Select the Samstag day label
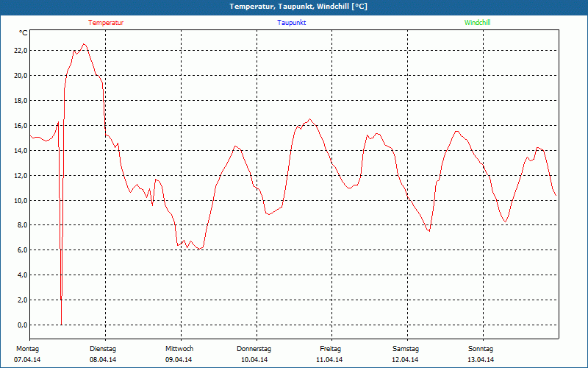This screenshot has height=368, width=588. pyautogui.click(x=406, y=349)
